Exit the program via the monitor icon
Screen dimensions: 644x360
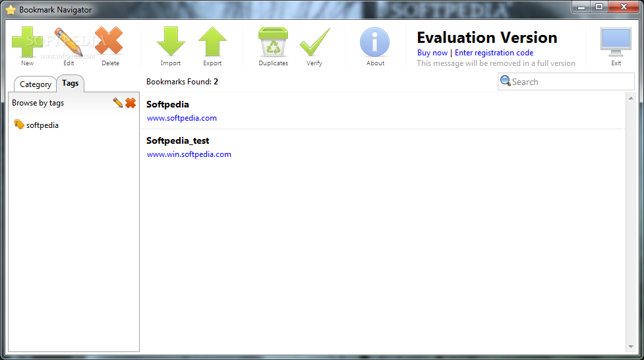(616, 42)
